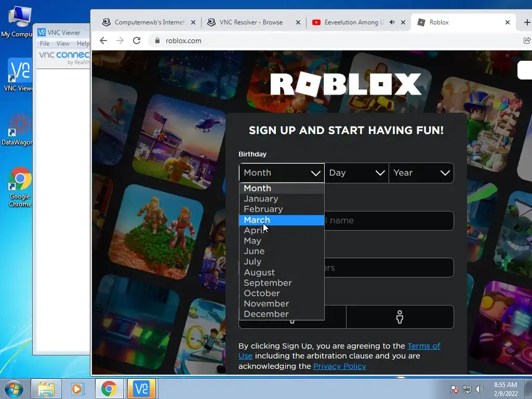
Task: Switch to the Computernewb's Internet tab
Action: (149, 22)
